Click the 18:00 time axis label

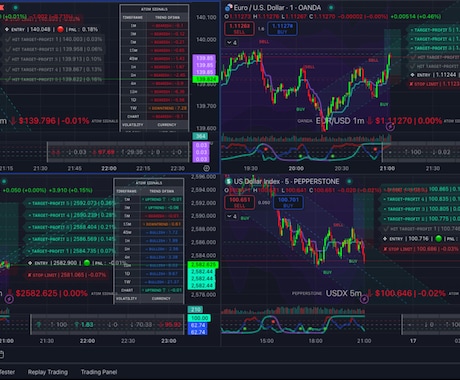pos(315,341)
